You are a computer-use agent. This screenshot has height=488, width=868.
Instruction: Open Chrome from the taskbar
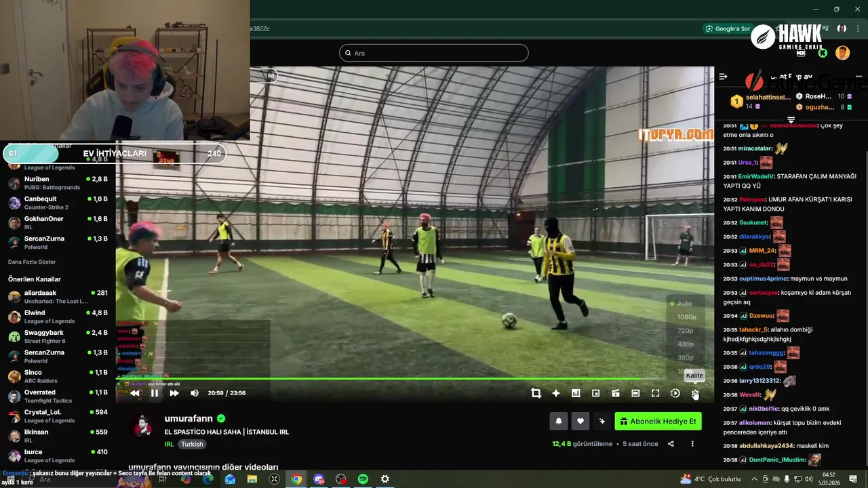[296, 479]
